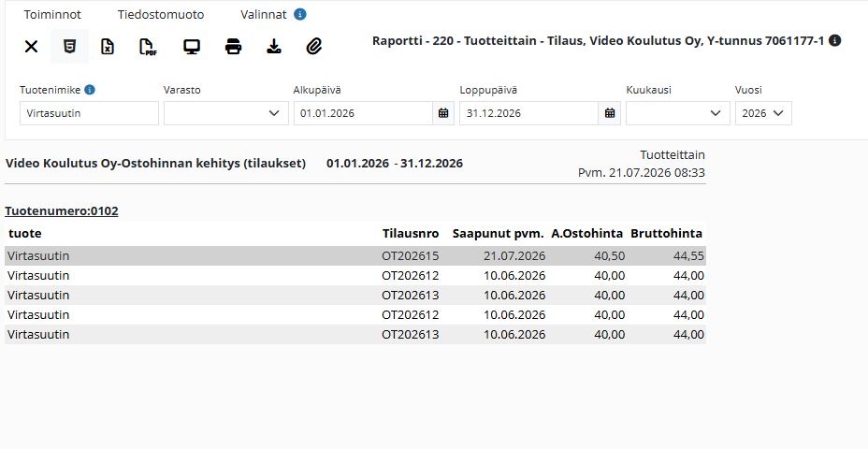The height and width of the screenshot is (449, 868).
Task: Expand the Vuosi 2026 dropdown
Action: (x=763, y=113)
